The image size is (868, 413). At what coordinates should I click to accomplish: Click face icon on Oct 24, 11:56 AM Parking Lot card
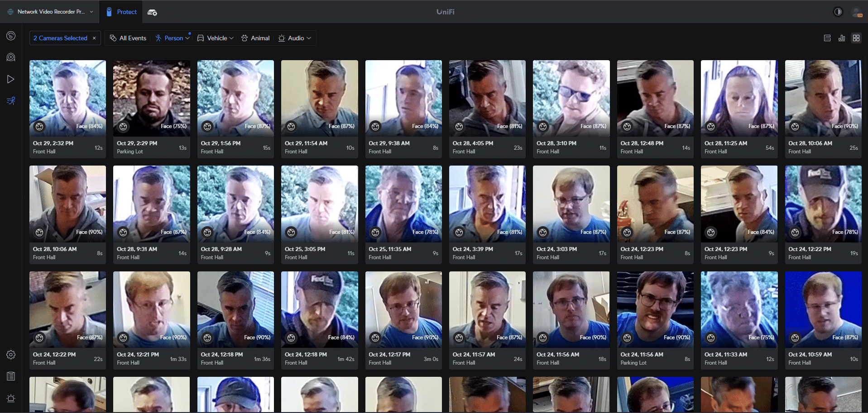tap(627, 338)
